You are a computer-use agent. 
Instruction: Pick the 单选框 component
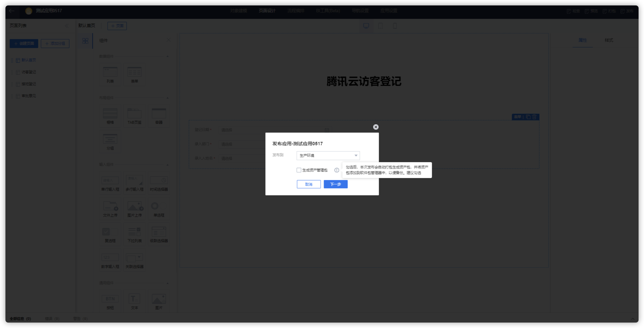[x=159, y=209]
